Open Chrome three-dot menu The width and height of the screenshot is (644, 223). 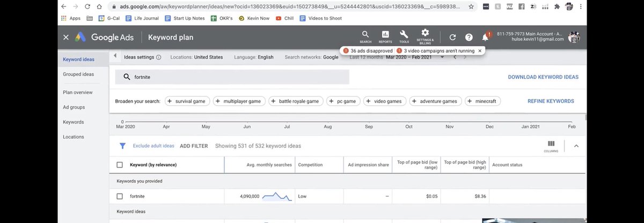[x=581, y=7]
